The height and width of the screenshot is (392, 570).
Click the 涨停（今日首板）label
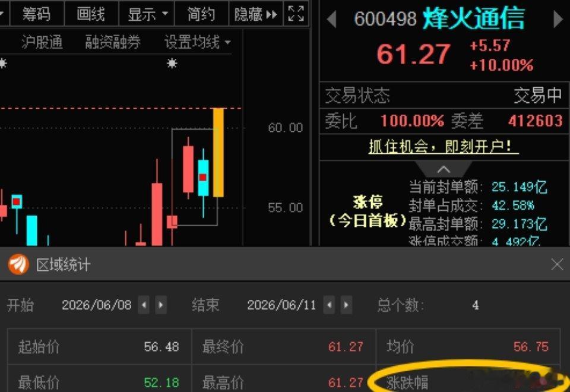pos(368,211)
